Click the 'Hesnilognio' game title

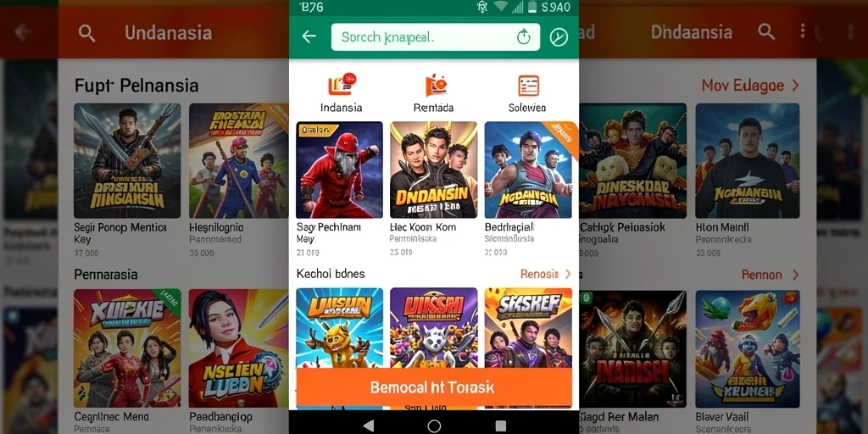point(216,227)
